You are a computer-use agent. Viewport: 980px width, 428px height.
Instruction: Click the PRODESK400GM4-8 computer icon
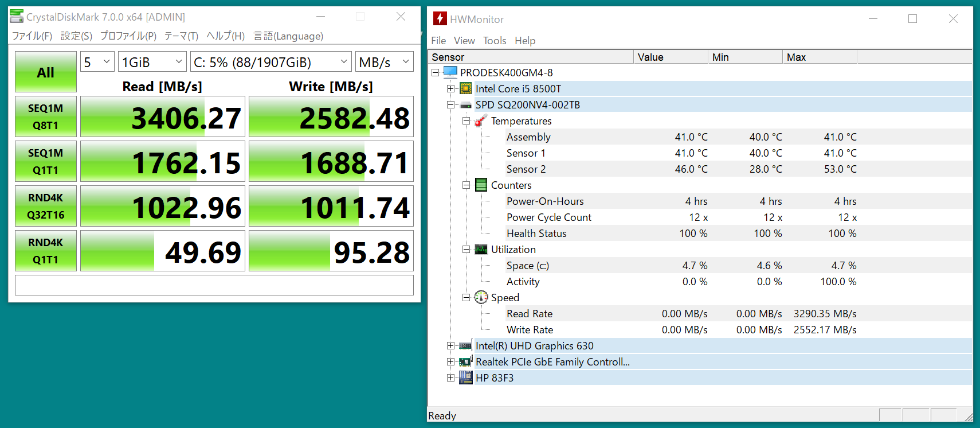[x=450, y=73]
